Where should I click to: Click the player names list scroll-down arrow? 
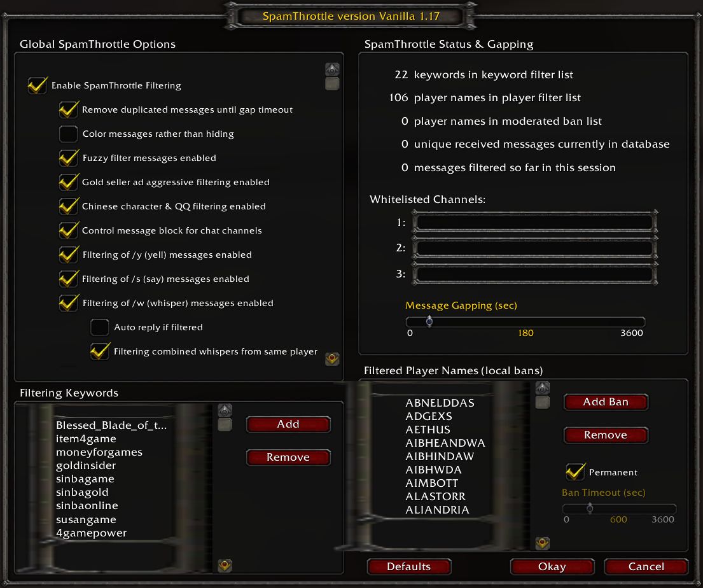coord(543,543)
